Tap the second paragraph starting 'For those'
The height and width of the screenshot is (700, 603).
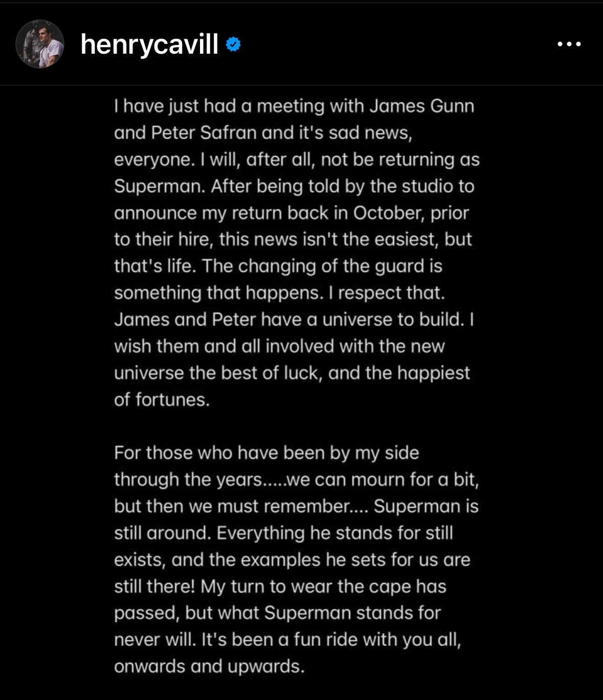click(x=297, y=559)
